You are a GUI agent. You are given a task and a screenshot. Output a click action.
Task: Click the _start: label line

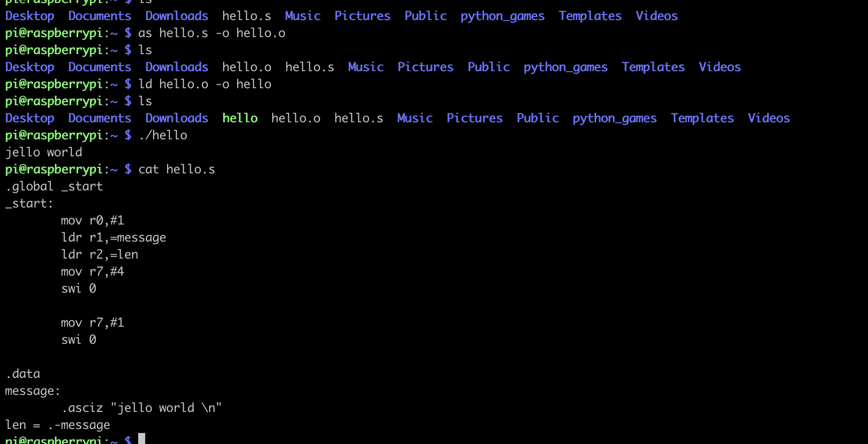[29, 203]
